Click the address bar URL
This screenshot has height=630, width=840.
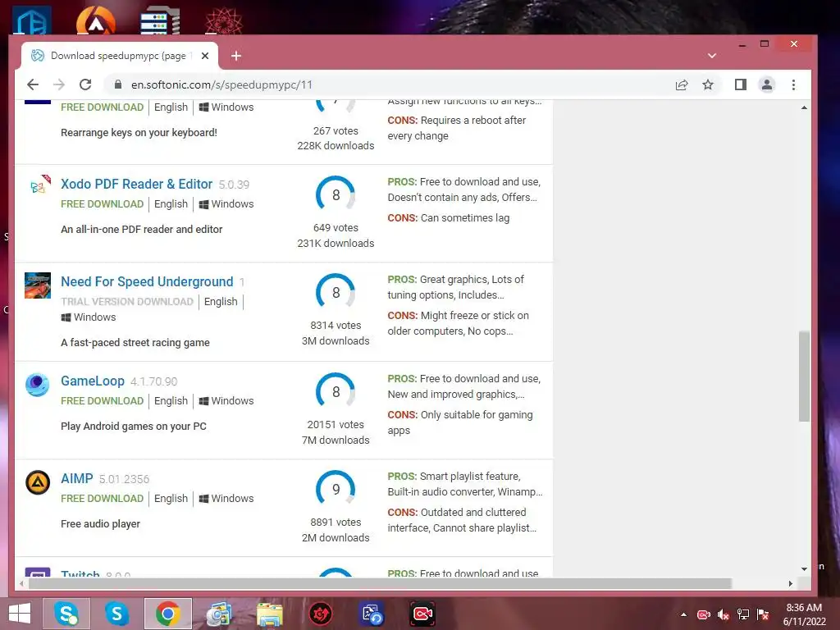pos(221,84)
